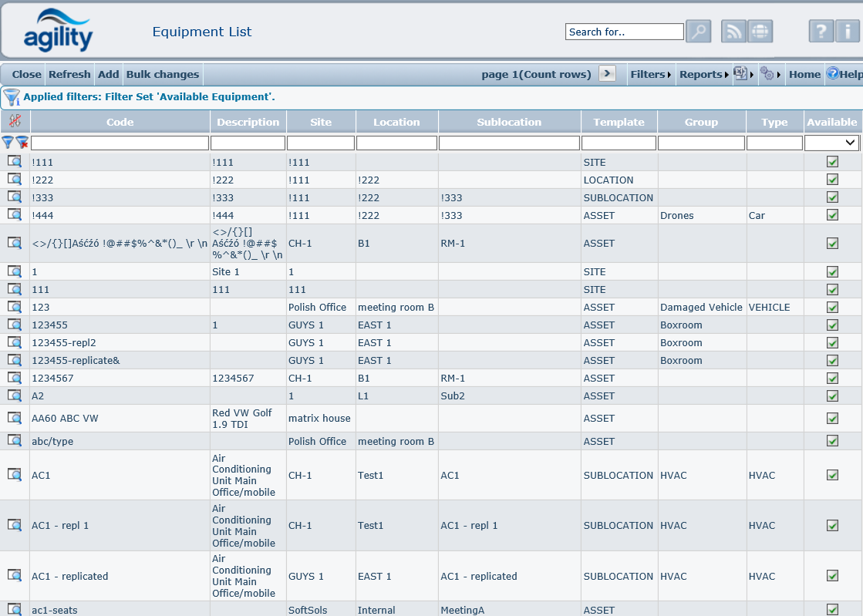Apply column filters with the funnel icon
The width and height of the screenshot is (863, 616).
(x=8, y=143)
